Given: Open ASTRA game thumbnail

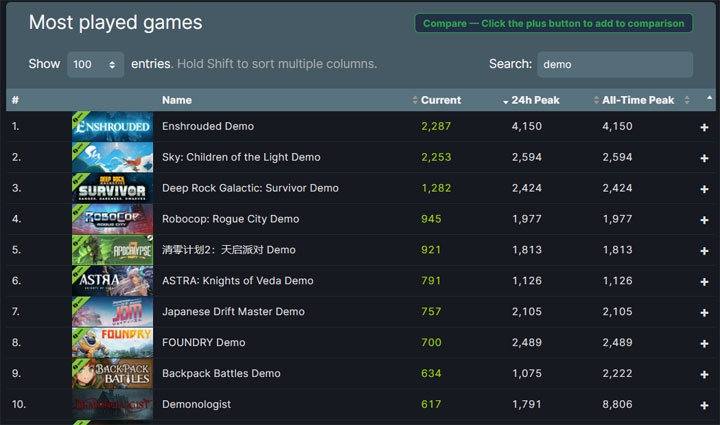Looking at the screenshot, I should coord(112,281).
